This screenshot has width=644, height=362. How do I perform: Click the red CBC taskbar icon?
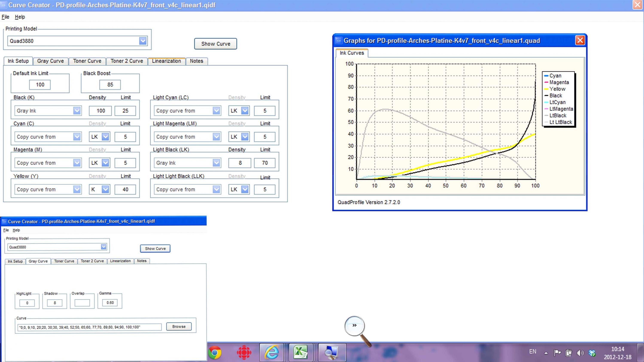[x=244, y=352]
